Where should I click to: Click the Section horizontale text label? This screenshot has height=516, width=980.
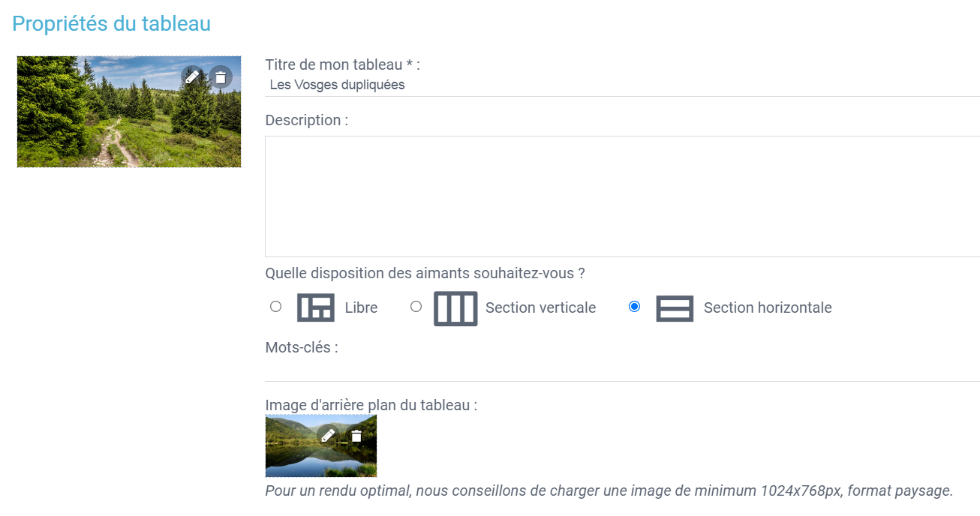(768, 307)
